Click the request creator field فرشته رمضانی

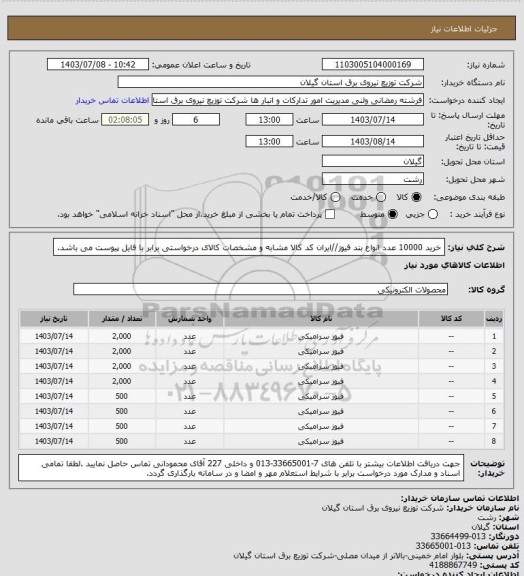pos(288,100)
